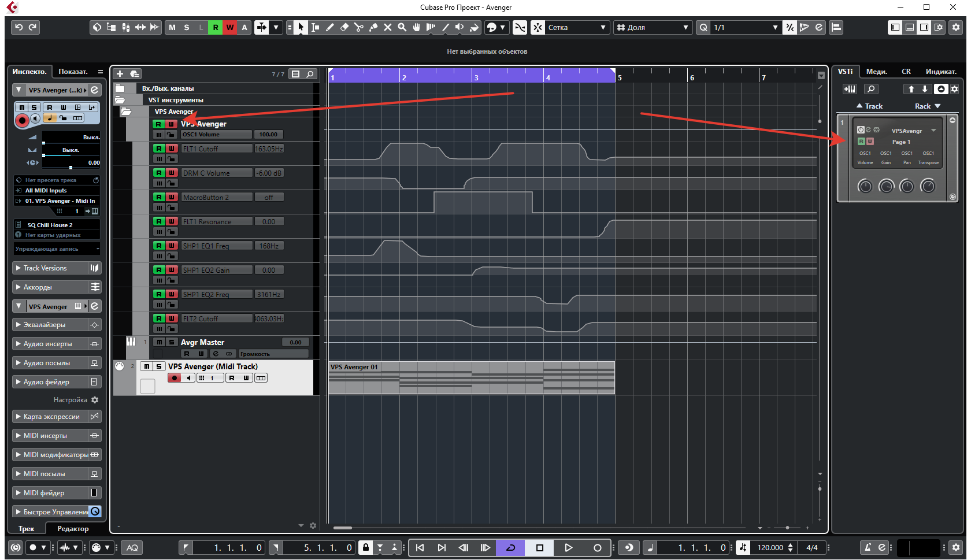Select the Zoom magnifier tool
Viewport: 971px width, 560px height.
tap(402, 27)
